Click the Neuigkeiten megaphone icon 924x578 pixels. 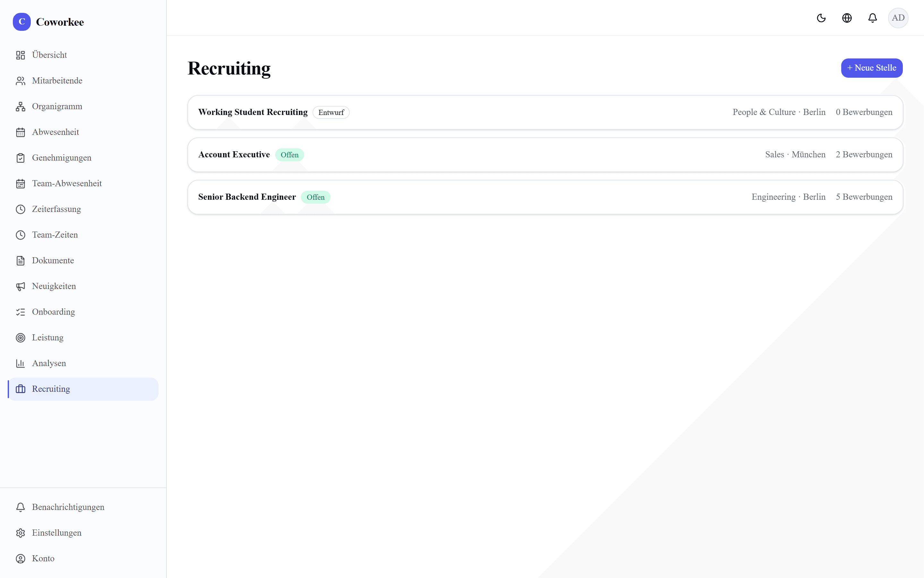coord(21,286)
